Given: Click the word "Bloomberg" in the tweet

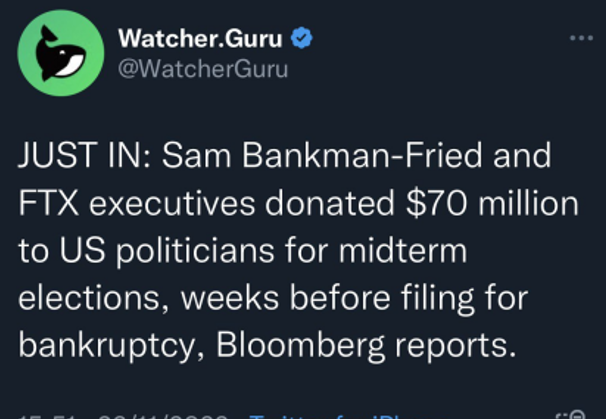Looking at the screenshot, I should click(x=300, y=346).
